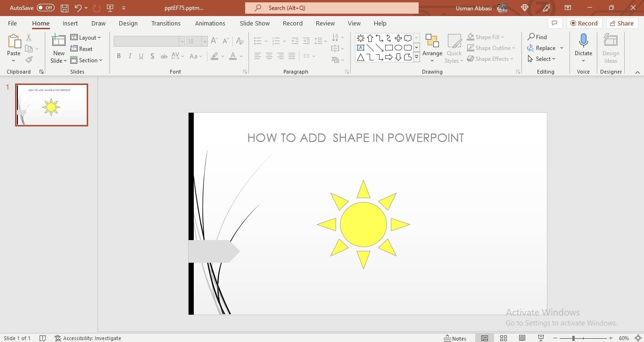Click the zoom slider handle
The width and height of the screenshot is (644, 342).
tap(574, 338)
